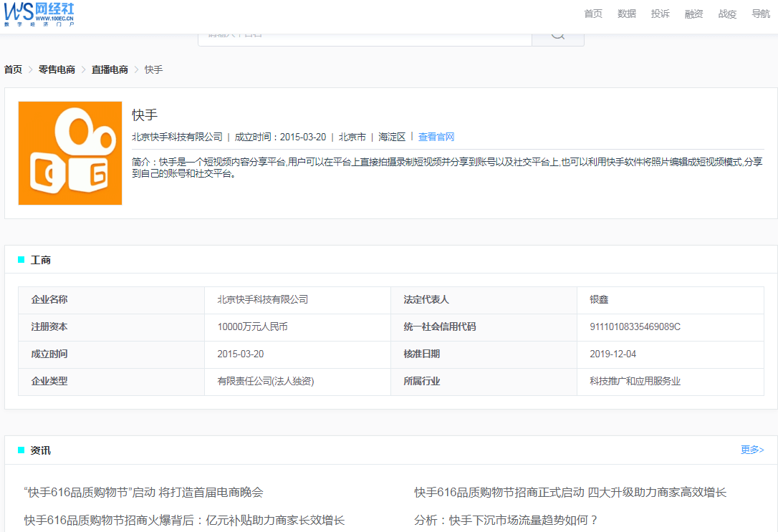This screenshot has height=532, width=778.
Task: Click the 成立时间 table label cell
Action: (x=111, y=354)
